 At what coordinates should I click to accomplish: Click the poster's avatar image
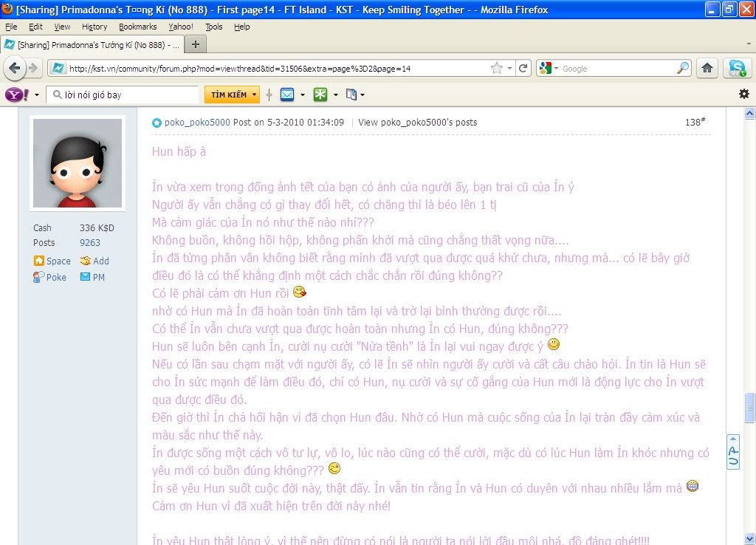pyautogui.click(x=77, y=163)
